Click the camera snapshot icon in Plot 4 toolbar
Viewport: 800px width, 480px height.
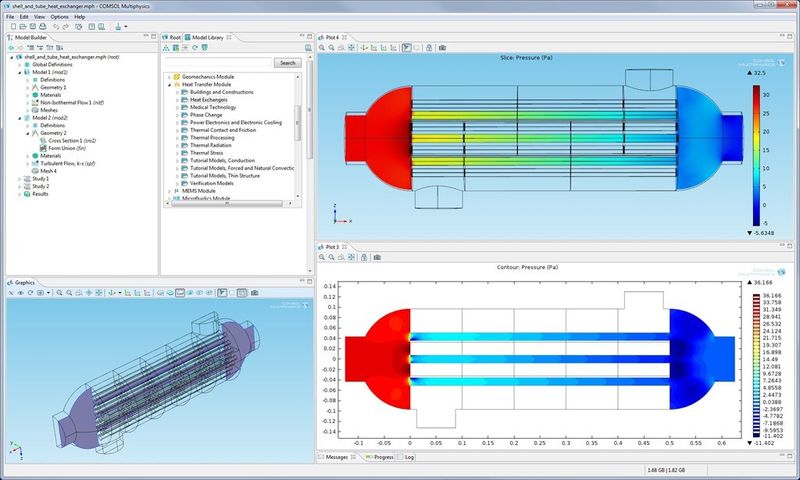pyautogui.click(x=442, y=47)
